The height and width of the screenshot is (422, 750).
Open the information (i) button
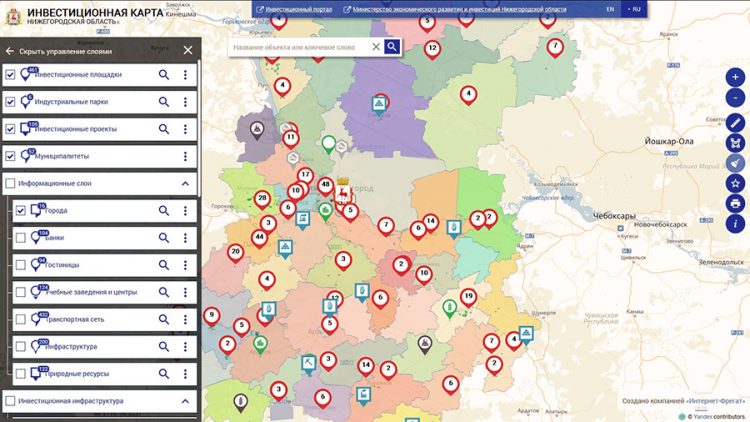click(x=735, y=223)
